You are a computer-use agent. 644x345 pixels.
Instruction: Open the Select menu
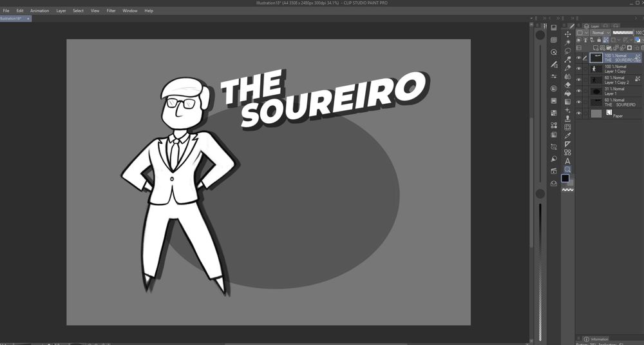[x=78, y=11]
